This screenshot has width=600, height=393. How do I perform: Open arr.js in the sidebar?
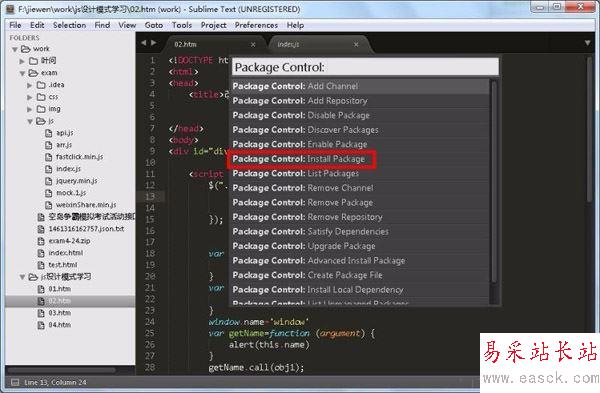(64, 145)
